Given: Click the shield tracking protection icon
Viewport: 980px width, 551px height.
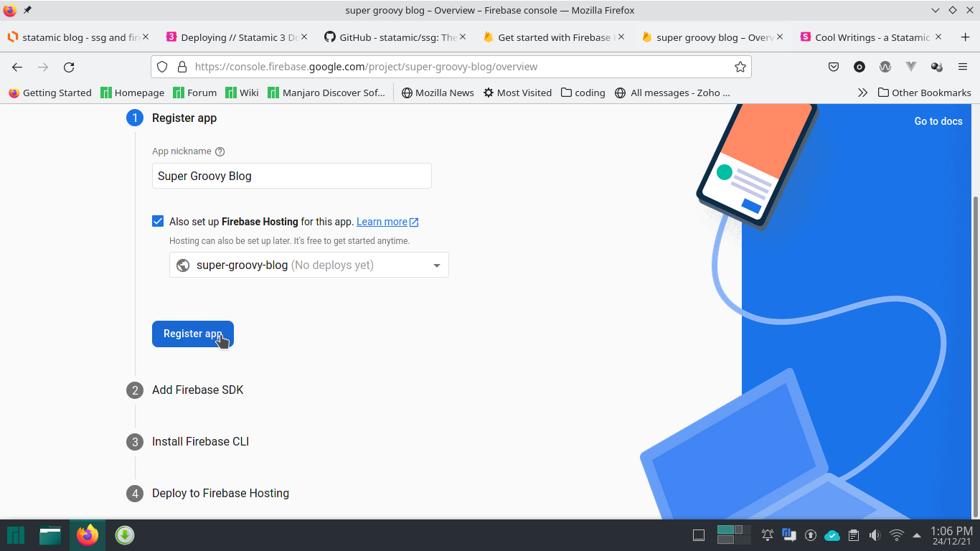Looking at the screenshot, I should pos(162,67).
